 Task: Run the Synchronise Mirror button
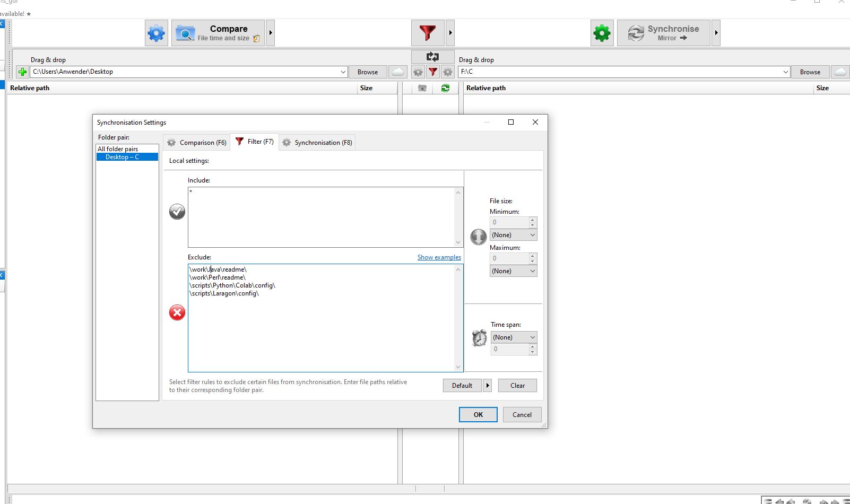point(664,33)
